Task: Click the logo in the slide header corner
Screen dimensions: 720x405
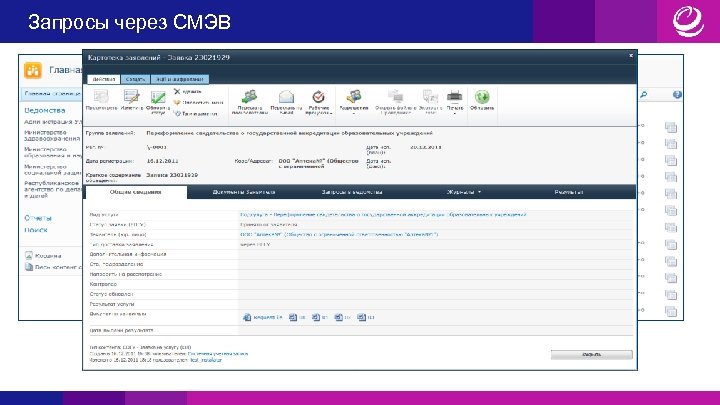Action: pos(688,21)
